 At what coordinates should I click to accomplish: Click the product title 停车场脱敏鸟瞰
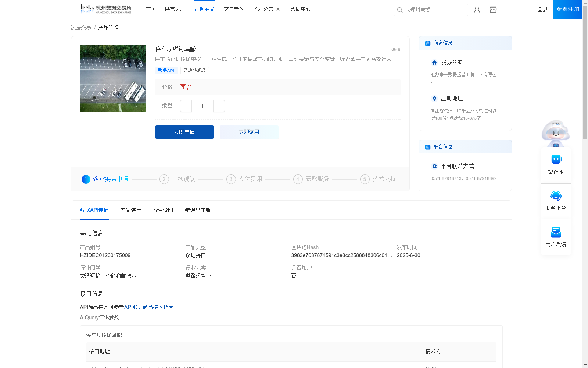(x=176, y=49)
